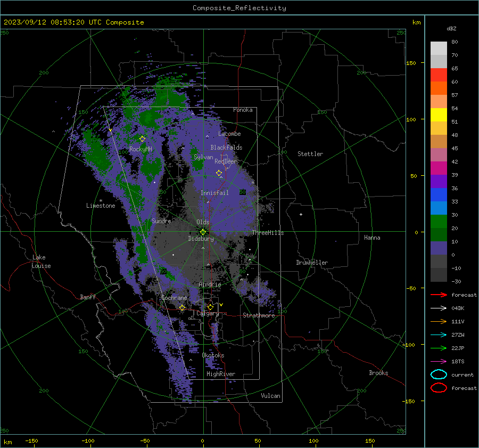Click the red 65-60 dBZ swatch
The image size is (479, 448).
pos(439,75)
